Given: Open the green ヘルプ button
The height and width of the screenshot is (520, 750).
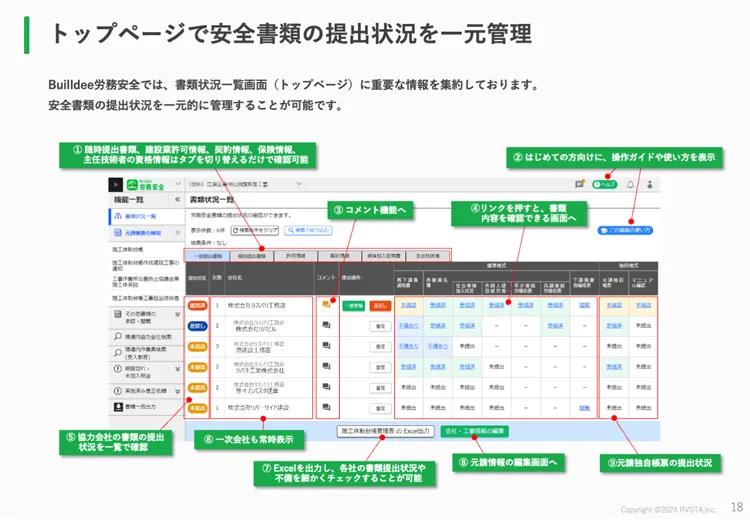Looking at the screenshot, I should [605, 184].
